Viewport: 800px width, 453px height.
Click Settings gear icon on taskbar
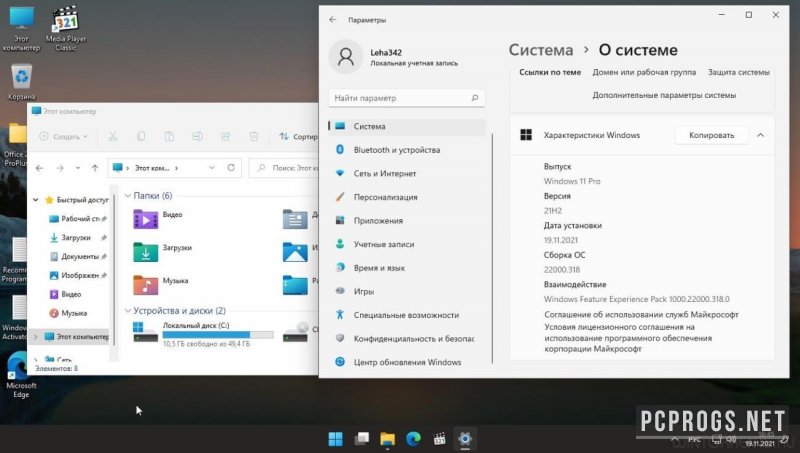point(465,439)
